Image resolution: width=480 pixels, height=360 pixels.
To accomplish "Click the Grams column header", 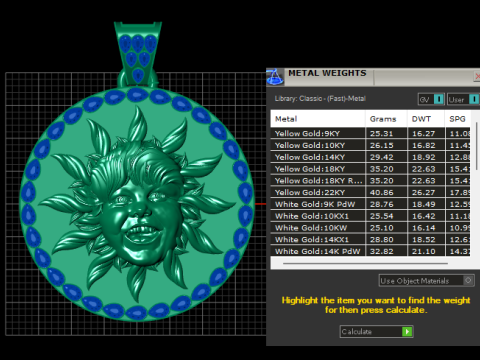I will 386,119.
